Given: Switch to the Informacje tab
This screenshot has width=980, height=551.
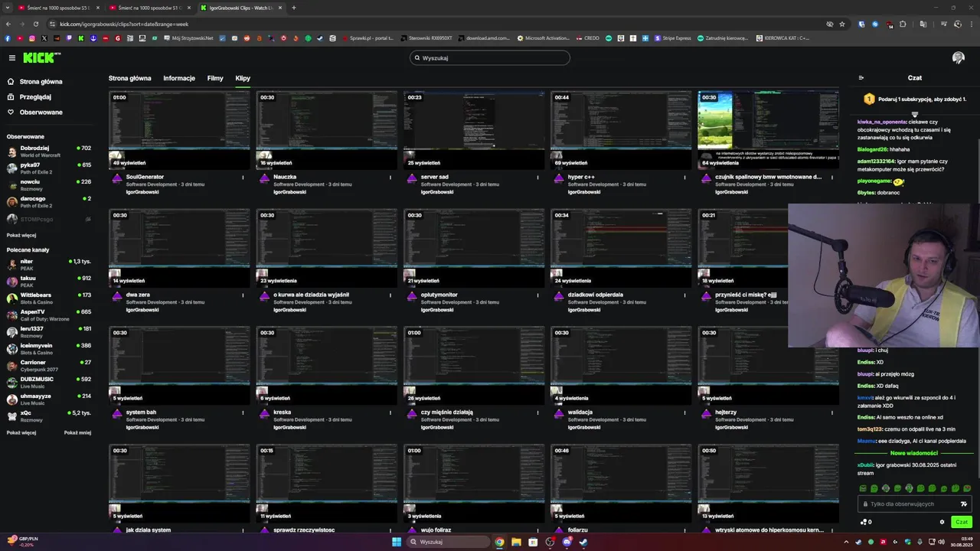Looking at the screenshot, I should [179, 78].
